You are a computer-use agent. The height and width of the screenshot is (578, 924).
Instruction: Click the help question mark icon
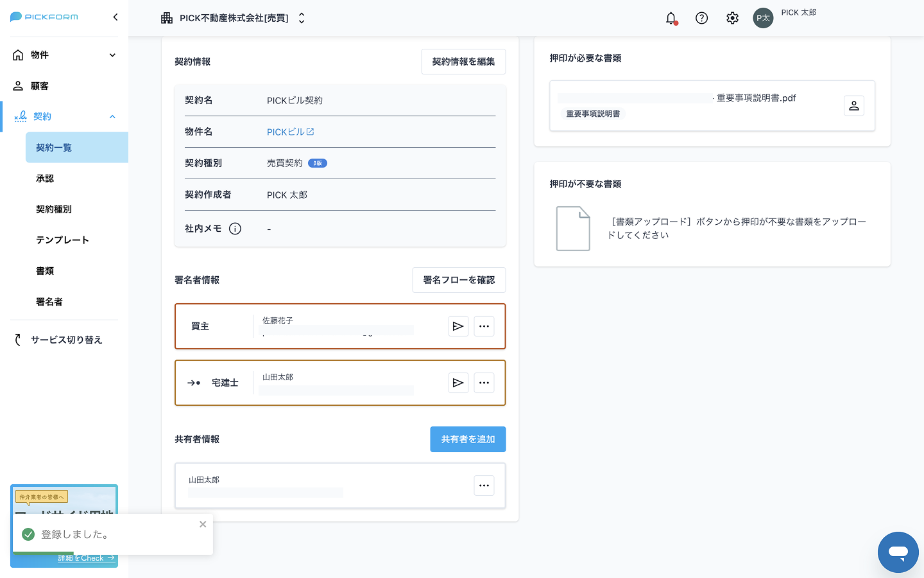point(702,18)
